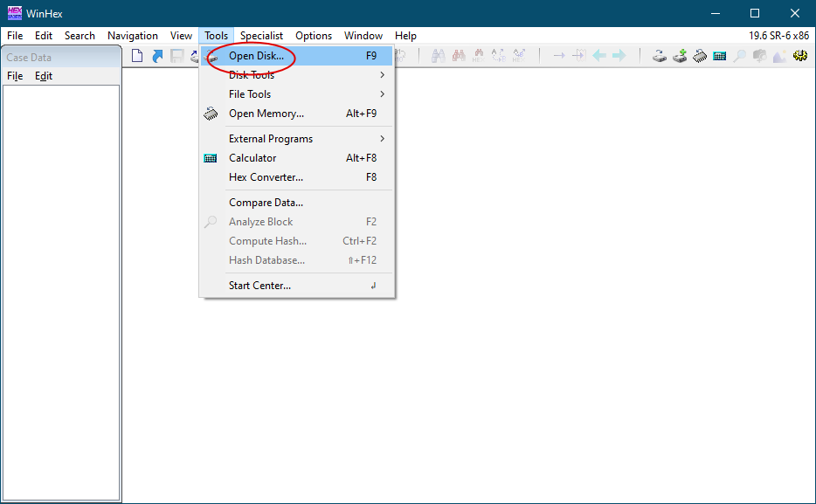Open the Search menu
The image size is (816, 504).
[80, 36]
